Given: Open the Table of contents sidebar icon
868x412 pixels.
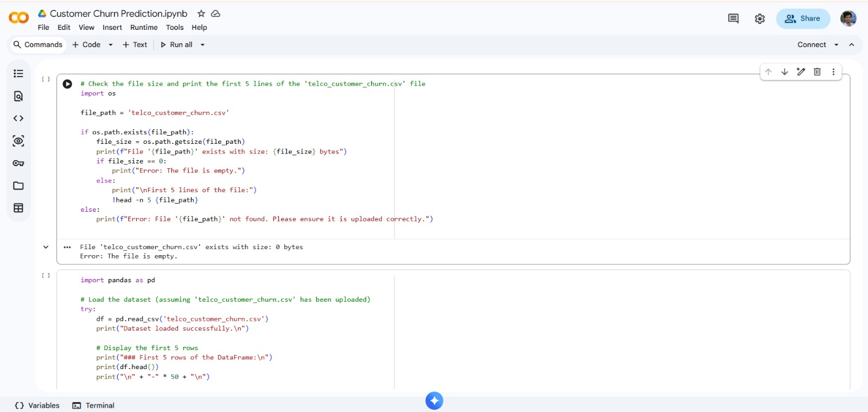Looking at the screenshot, I should [x=18, y=74].
